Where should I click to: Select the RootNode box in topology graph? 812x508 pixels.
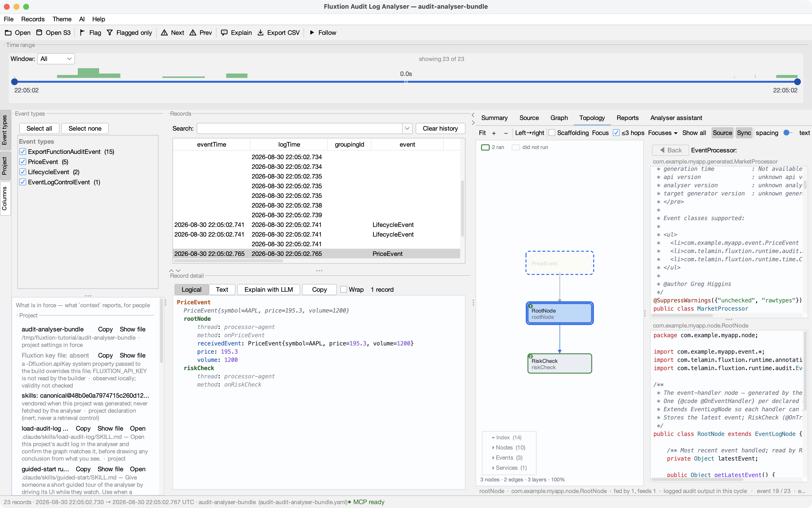pyautogui.click(x=560, y=313)
